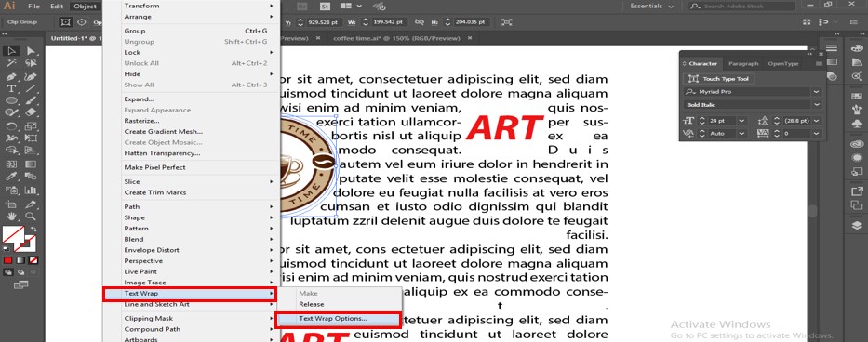Swap fill and stroke arrows
868x342 pixels.
33,229
